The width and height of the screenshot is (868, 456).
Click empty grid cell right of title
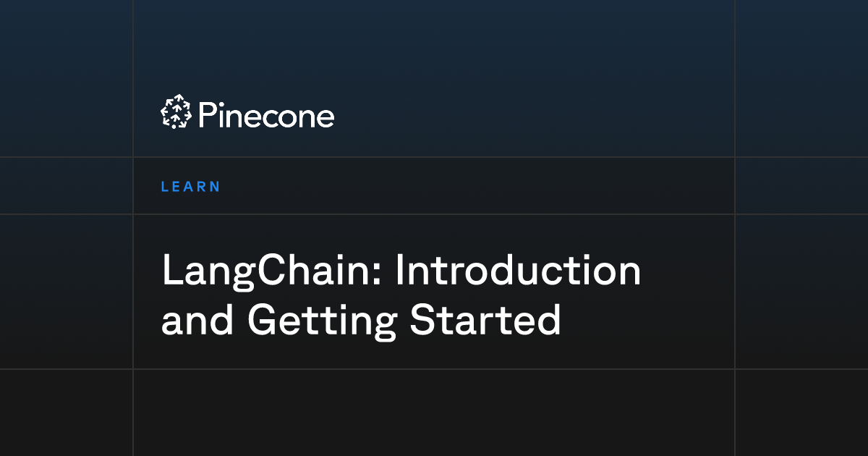pos(801,291)
